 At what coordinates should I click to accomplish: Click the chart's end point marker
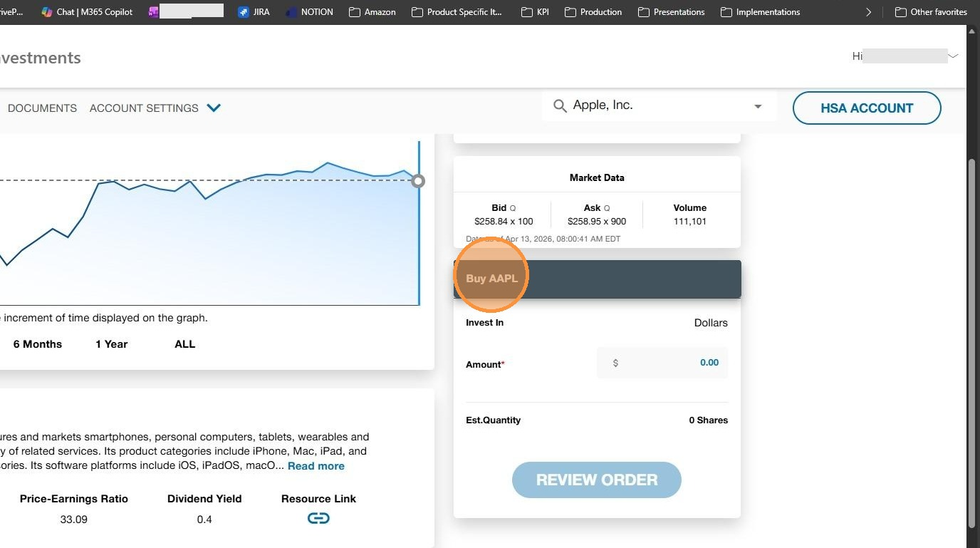click(419, 181)
